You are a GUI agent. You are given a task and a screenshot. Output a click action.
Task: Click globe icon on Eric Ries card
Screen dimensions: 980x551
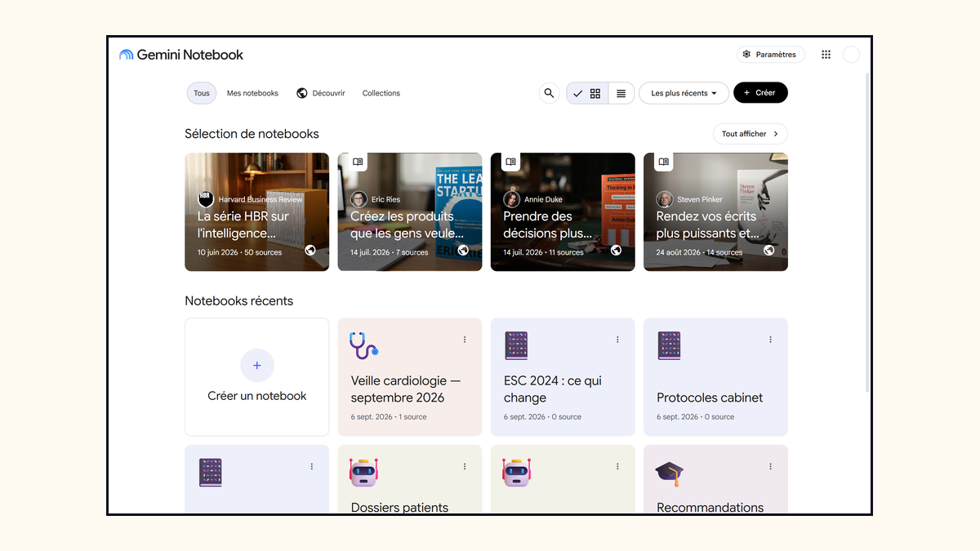pos(463,251)
